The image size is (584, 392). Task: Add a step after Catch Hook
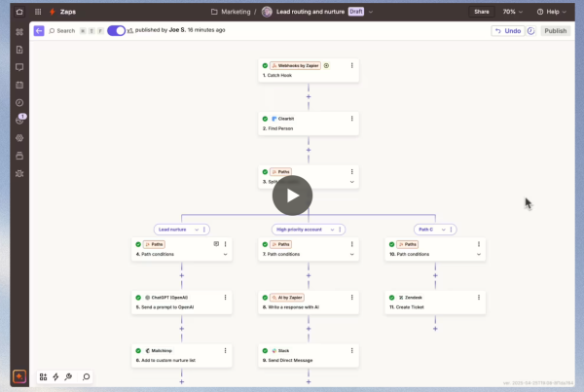coord(309,97)
